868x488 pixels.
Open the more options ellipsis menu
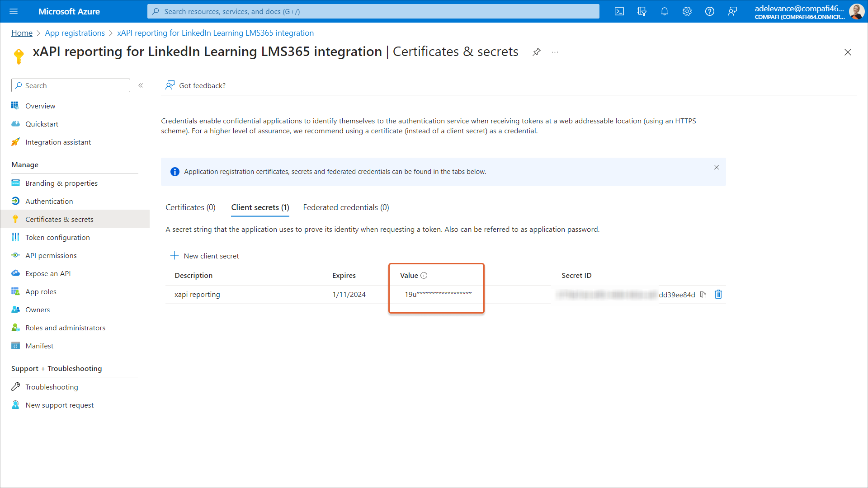coord(555,52)
